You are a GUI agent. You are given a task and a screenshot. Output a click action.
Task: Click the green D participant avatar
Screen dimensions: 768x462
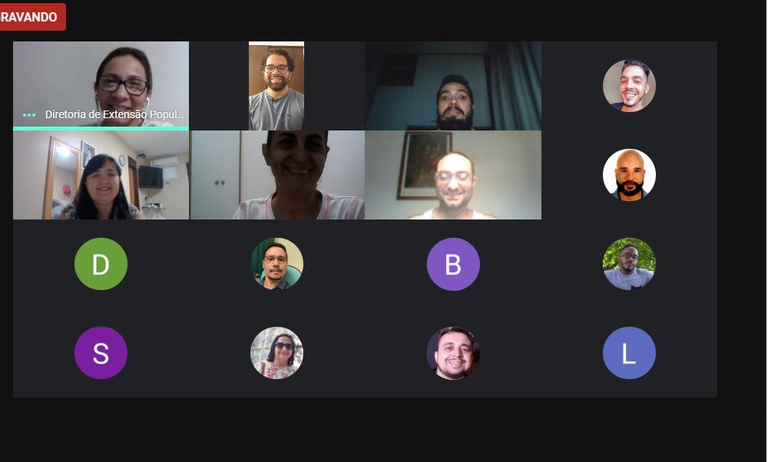pos(100,264)
